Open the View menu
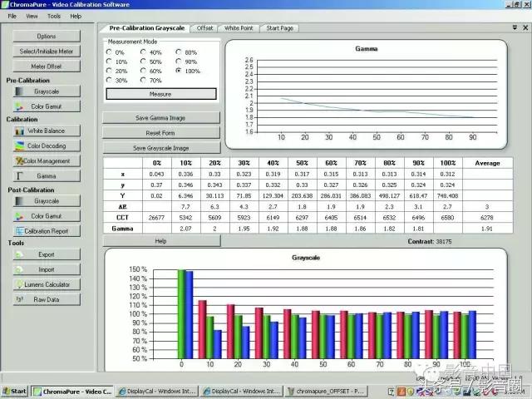532x399 pixels. [x=32, y=16]
